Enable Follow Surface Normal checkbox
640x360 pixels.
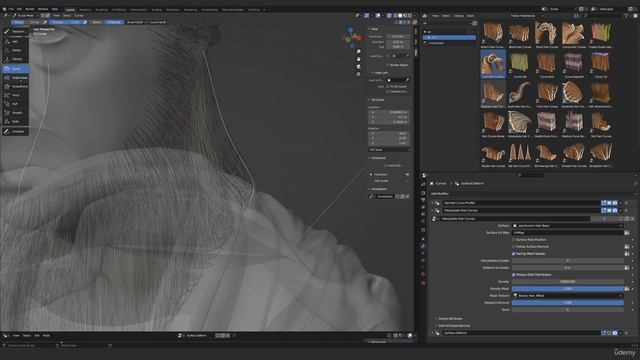click(513, 247)
